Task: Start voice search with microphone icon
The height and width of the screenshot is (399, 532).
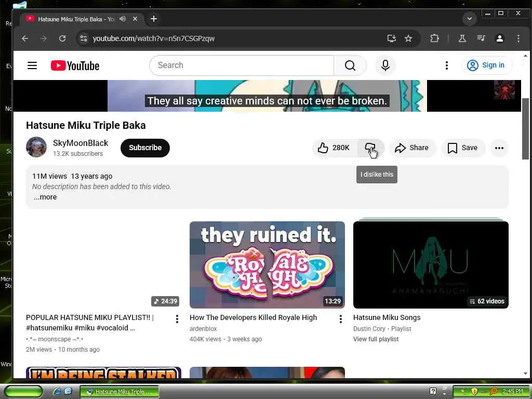Action: click(x=385, y=65)
